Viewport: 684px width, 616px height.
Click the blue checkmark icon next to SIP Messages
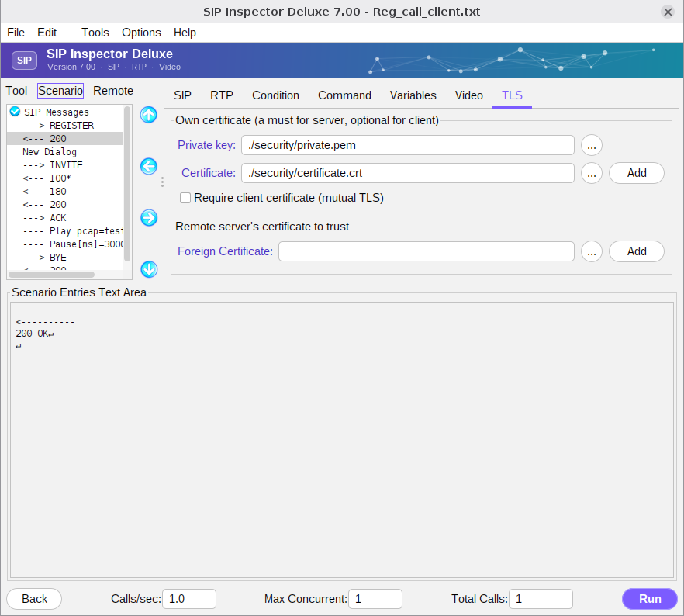point(15,112)
